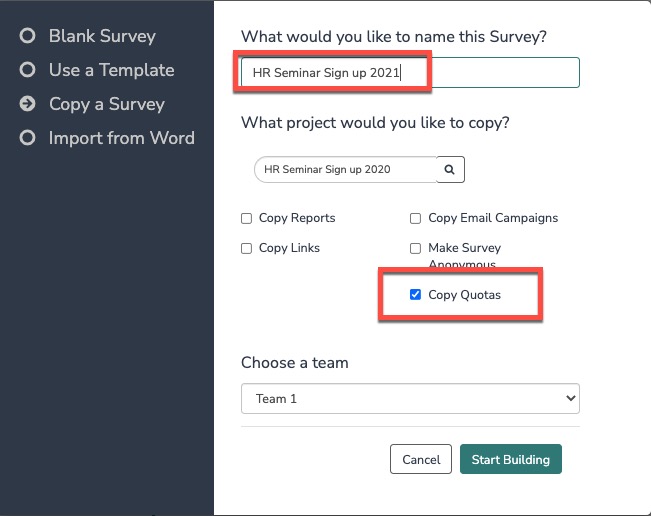Switch to Import from Word option

(121, 138)
